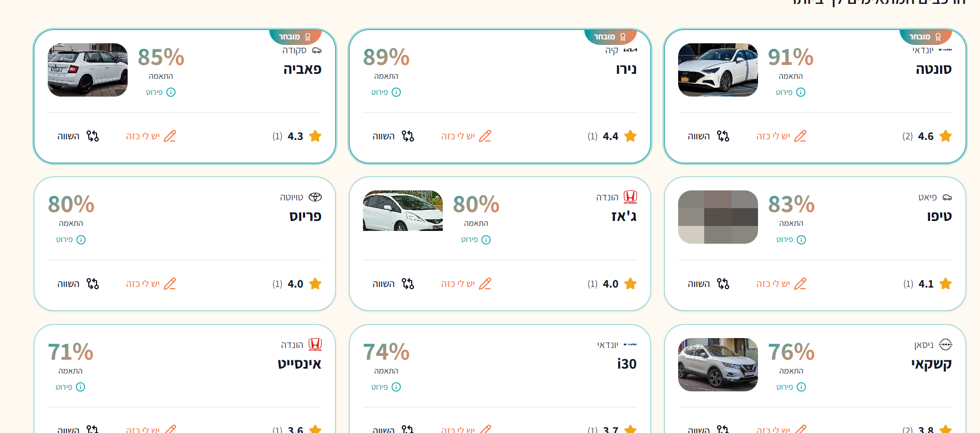Screen dimensions: 980x433
Task: Click the Toyota logo on the Prius card
Action: (x=315, y=197)
